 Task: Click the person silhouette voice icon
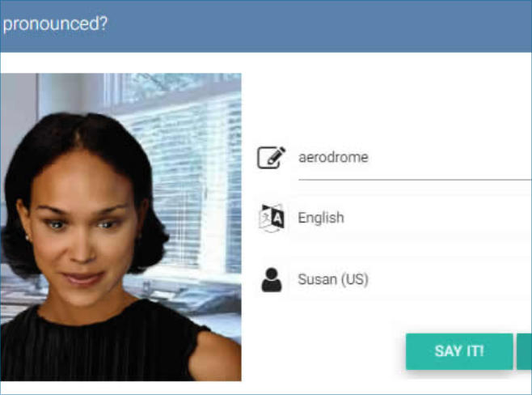click(272, 280)
